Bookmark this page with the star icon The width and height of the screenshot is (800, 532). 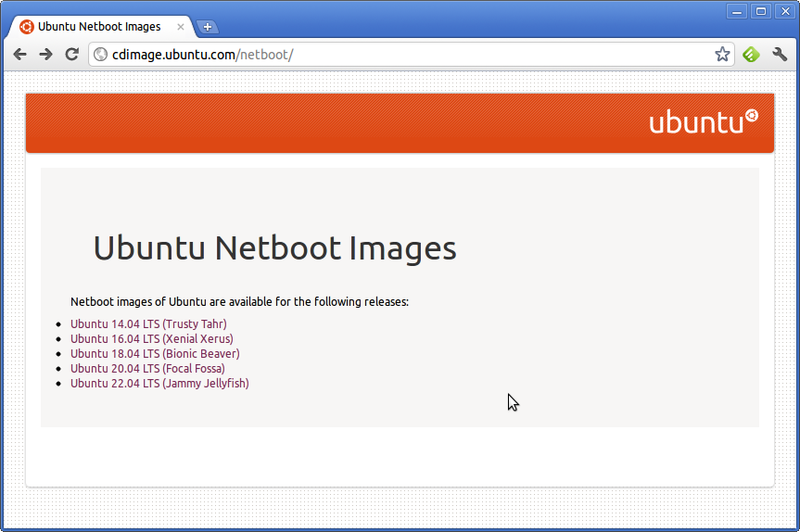(x=722, y=54)
